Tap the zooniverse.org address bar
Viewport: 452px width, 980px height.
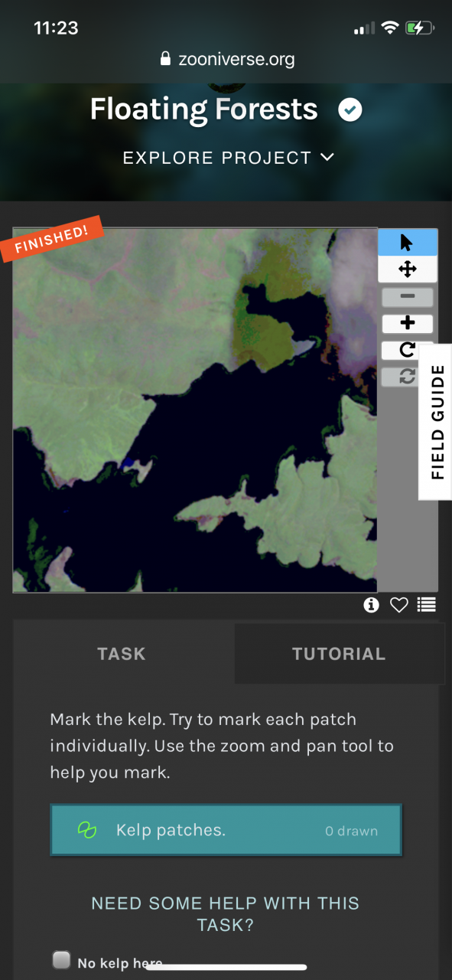coord(227,59)
